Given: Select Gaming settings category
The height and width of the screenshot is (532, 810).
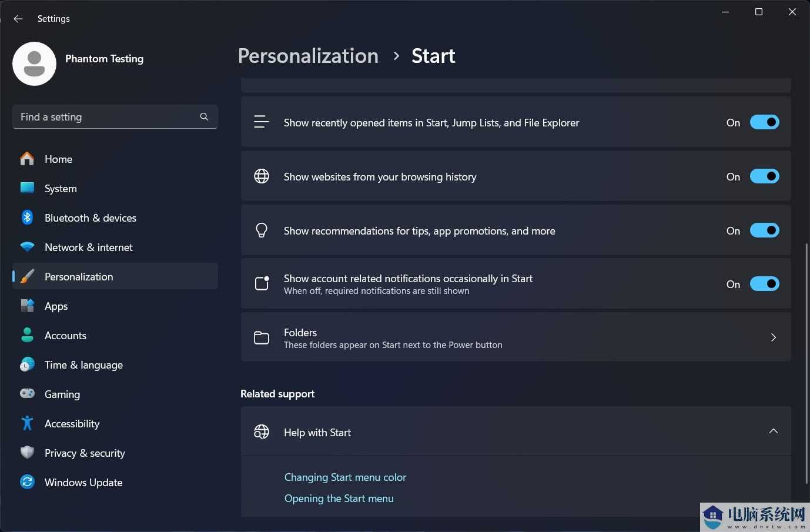Looking at the screenshot, I should [115, 394].
